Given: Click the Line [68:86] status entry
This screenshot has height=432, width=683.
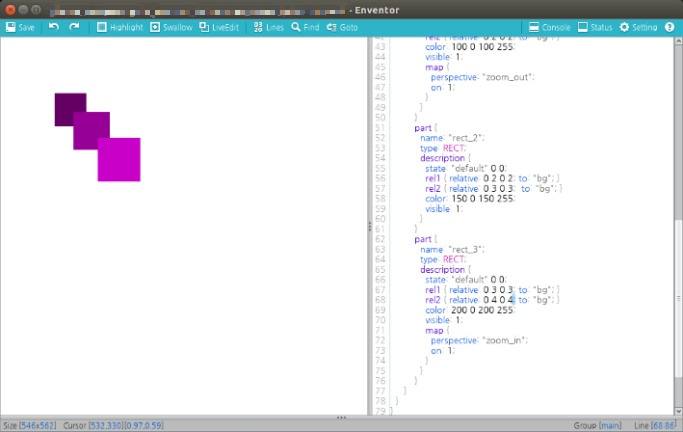Looking at the screenshot, I should [x=655, y=425].
